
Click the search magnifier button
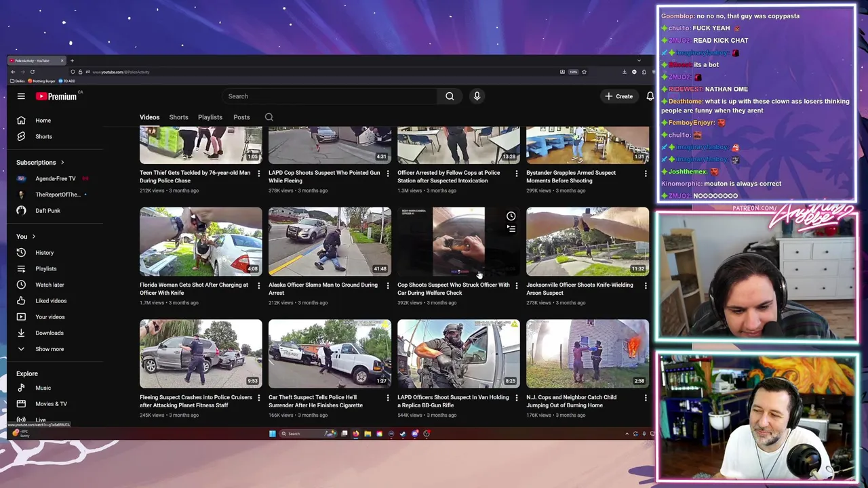click(x=450, y=96)
